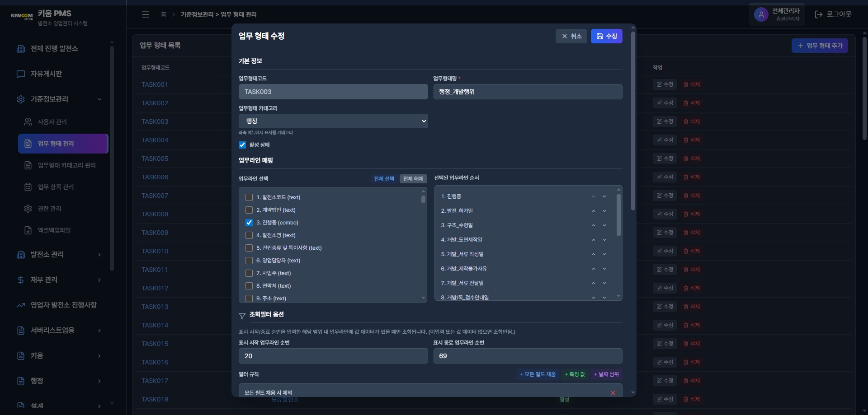The height and width of the screenshot is (415, 868).
Task: Expand the 발전소 관리 menu chevron
Action: [99, 255]
